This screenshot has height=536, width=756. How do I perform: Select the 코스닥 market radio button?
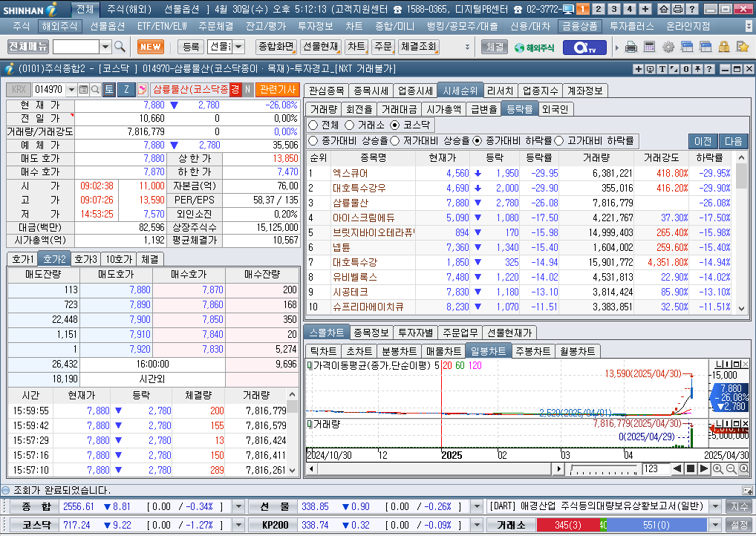point(395,125)
